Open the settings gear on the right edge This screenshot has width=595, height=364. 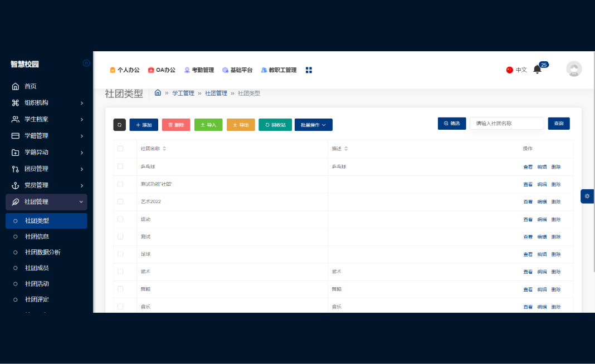(587, 196)
